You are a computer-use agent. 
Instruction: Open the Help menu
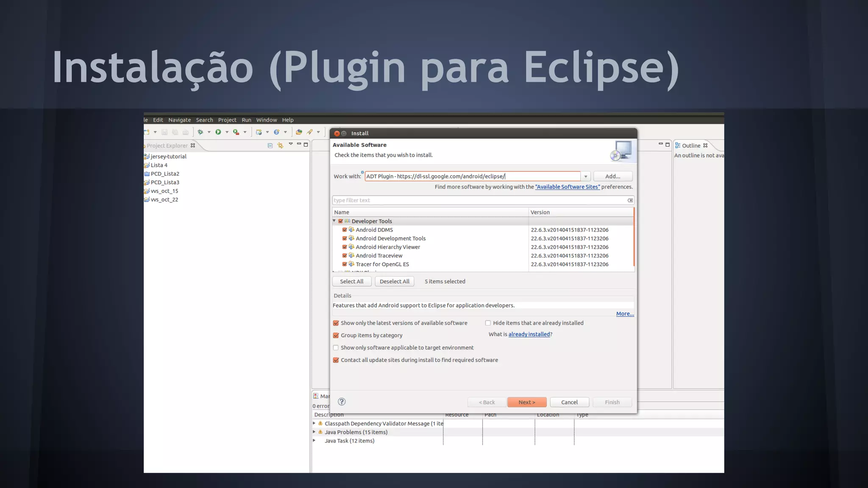288,120
